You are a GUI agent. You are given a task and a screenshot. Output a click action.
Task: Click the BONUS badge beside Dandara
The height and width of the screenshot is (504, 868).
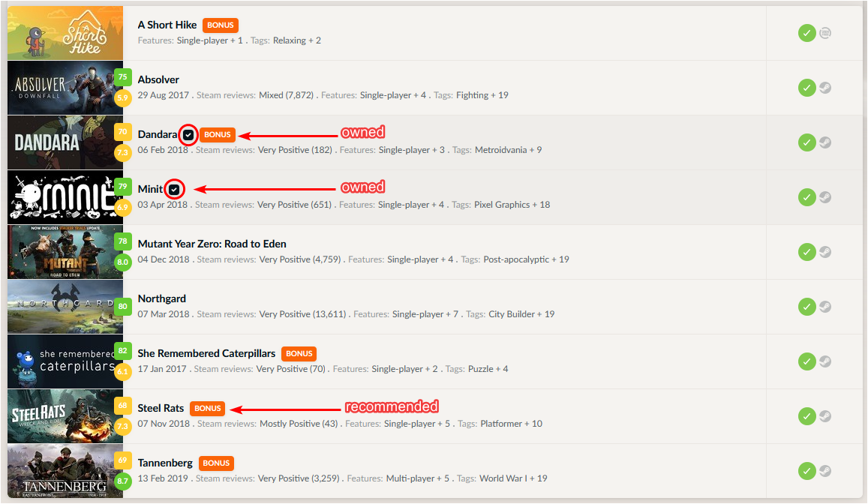(218, 135)
